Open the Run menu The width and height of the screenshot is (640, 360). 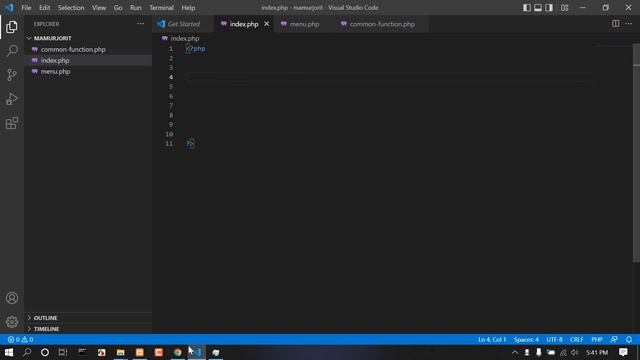(136, 8)
